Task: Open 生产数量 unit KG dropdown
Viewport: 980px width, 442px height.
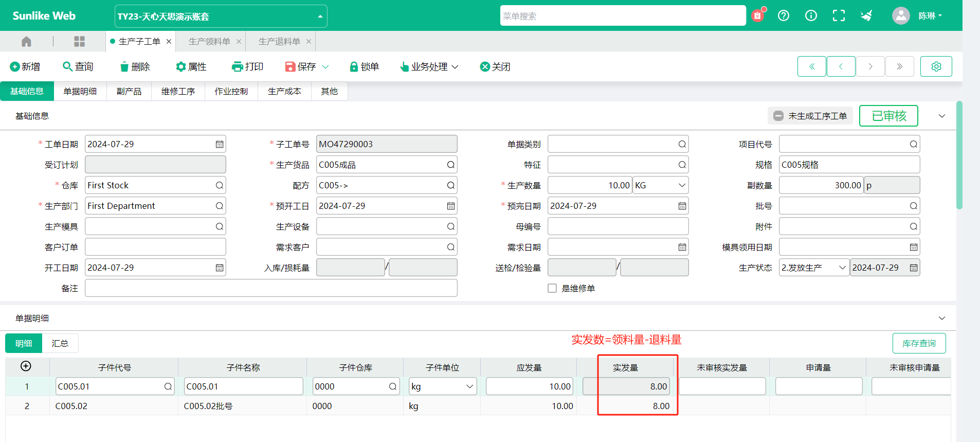Action: pos(661,185)
